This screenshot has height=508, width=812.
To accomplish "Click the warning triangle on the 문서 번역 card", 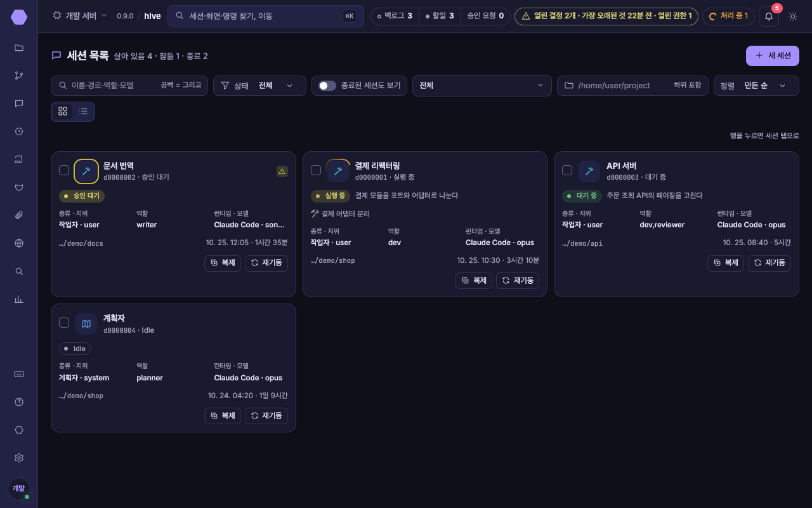I will click(x=282, y=171).
